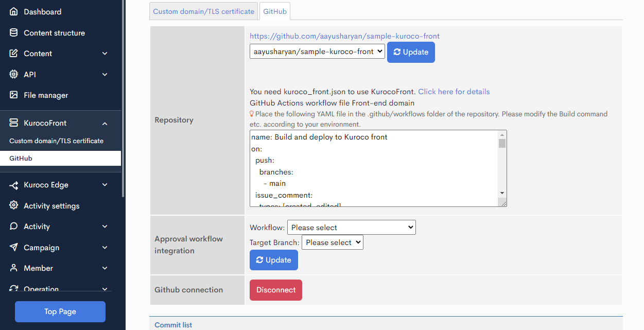Click the 'name: Build and deploy to Kuroco front' line
The width and height of the screenshot is (644, 330).
(x=319, y=137)
